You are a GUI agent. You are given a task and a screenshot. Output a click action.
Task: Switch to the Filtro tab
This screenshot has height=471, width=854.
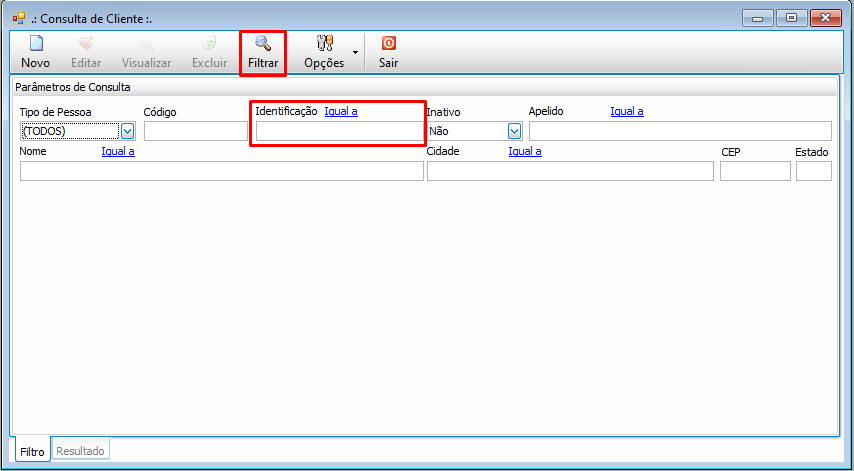pyautogui.click(x=33, y=451)
